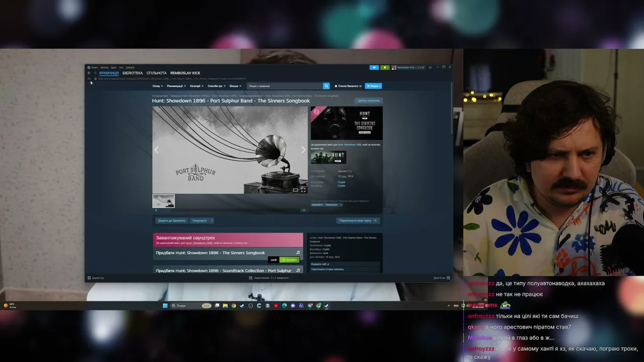Click Переглянути мою чергу button
Viewport: 644px width, 362px height.
tap(358, 220)
